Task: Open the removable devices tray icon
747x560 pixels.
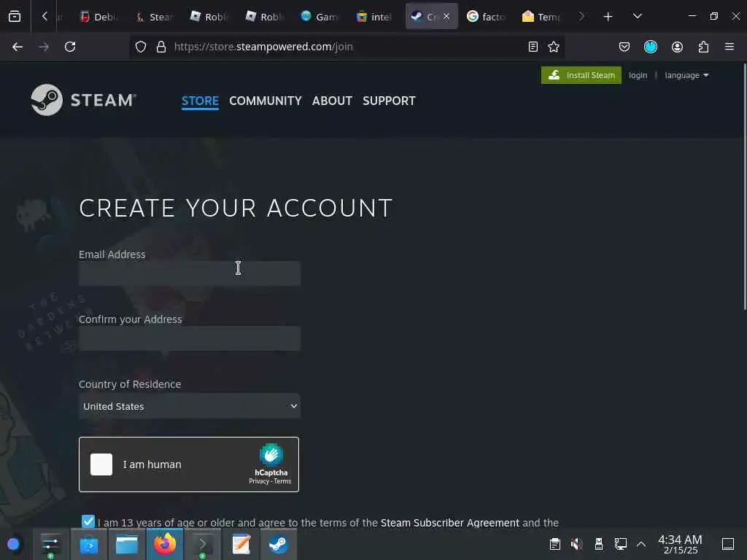Action: click(599, 544)
